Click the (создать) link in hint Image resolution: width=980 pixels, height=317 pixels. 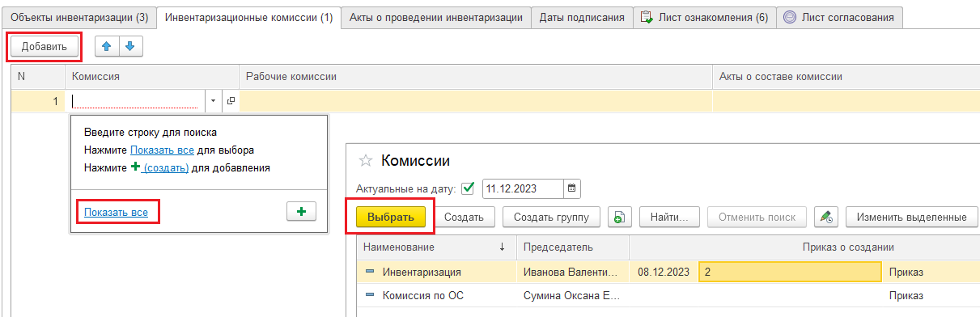coord(166,167)
